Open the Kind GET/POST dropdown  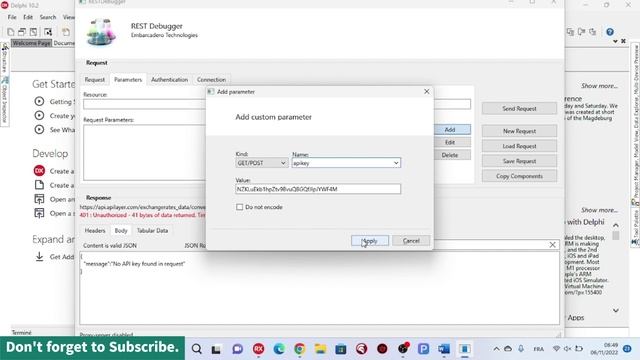(262, 163)
